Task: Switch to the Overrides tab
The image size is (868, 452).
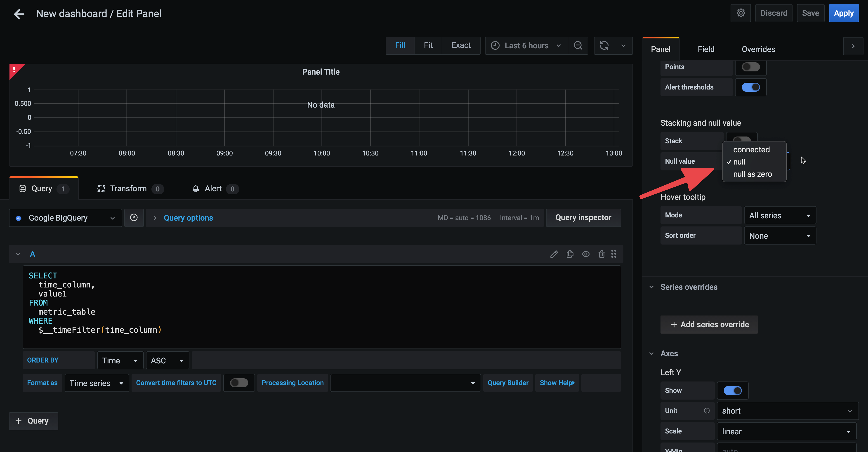Action: click(x=758, y=49)
